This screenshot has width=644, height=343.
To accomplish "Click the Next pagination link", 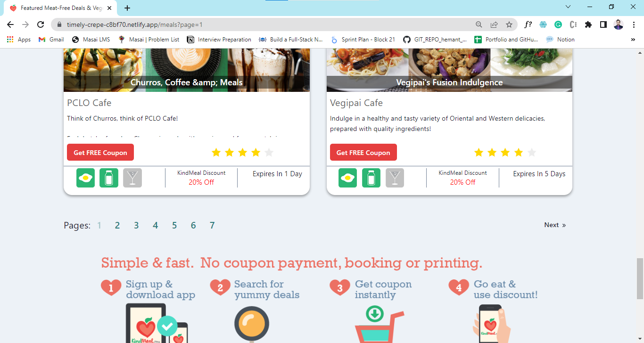I will (555, 225).
